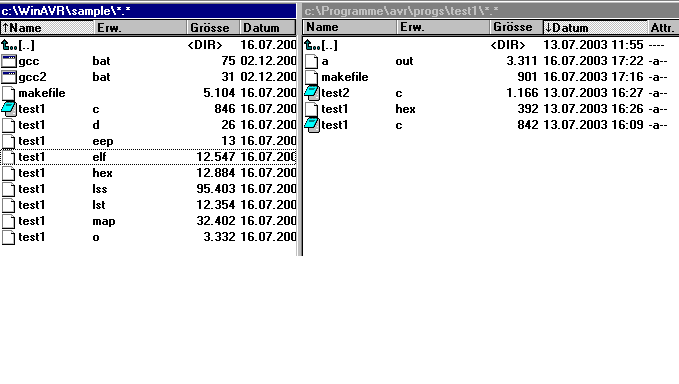Sort the left panel by Name column
The height and width of the screenshot is (384, 679).
(x=47, y=28)
